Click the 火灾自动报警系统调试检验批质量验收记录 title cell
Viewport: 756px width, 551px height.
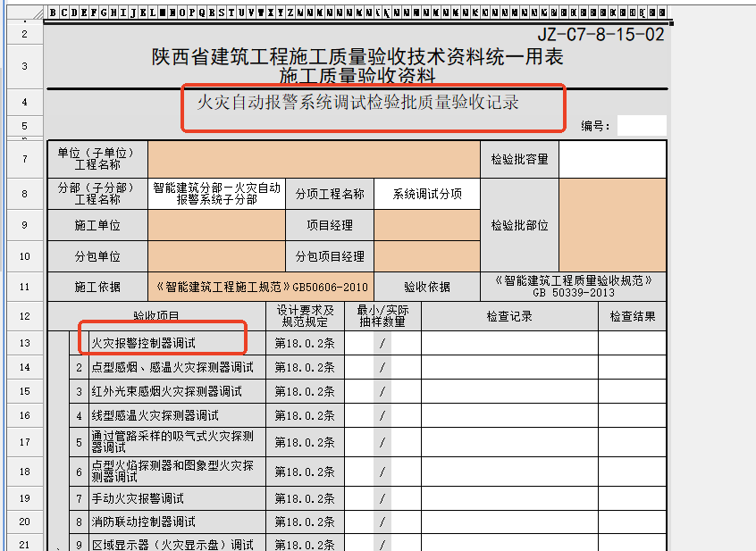[357, 103]
